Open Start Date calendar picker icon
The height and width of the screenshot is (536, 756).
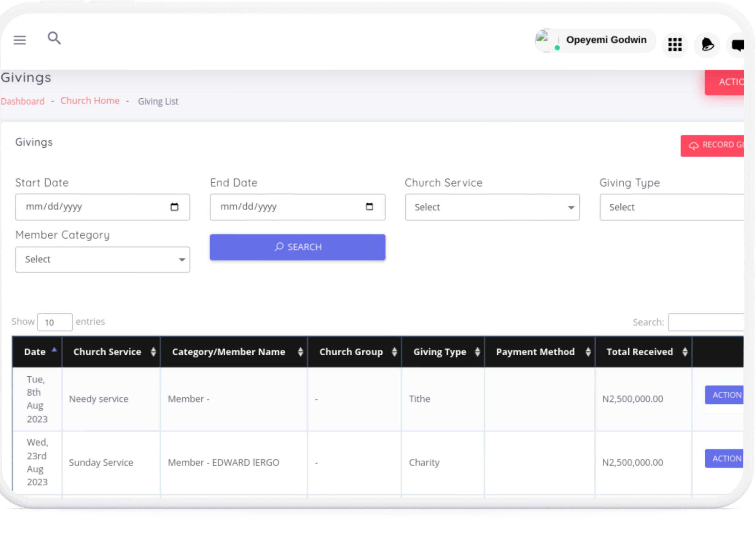coord(174,207)
